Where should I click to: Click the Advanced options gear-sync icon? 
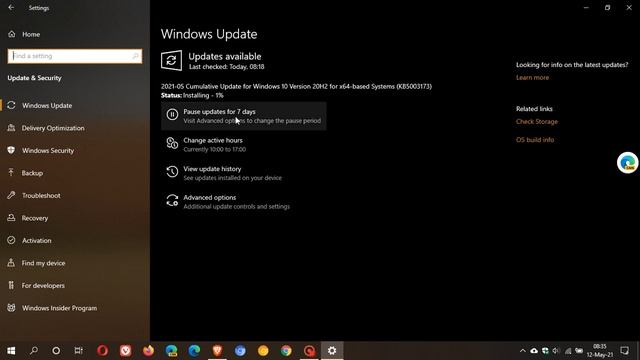(172, 200)
